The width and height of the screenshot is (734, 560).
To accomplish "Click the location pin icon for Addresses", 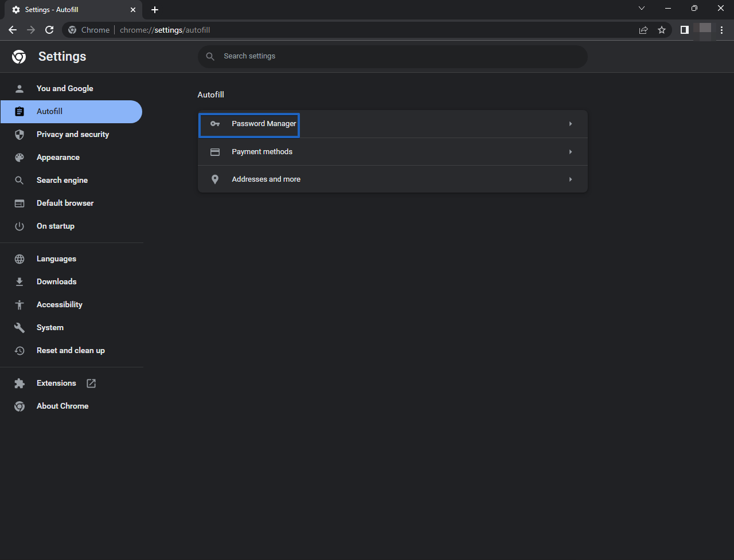I will (x=215, y=179).
